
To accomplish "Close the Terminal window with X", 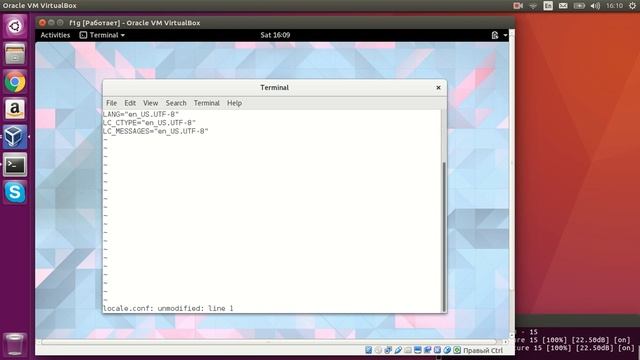I will (438, 87).
